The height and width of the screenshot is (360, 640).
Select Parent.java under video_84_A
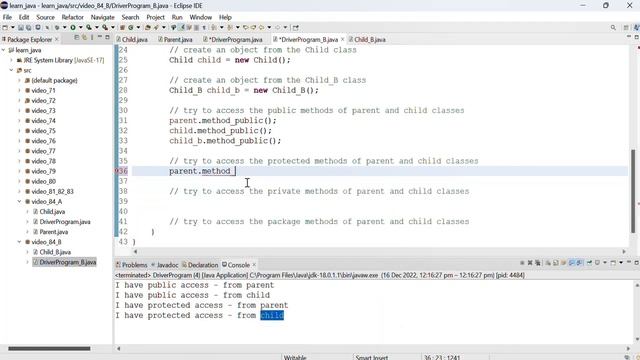coord(53,232)
